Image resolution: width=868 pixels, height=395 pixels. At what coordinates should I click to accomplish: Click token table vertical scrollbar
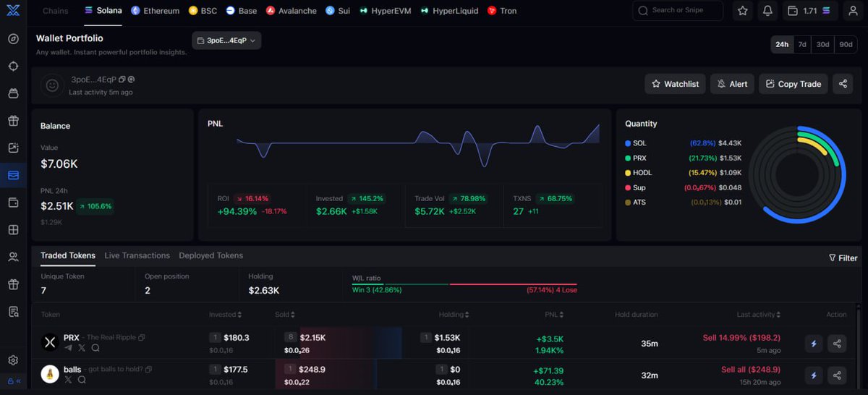pyautogui.click(x=859, y=351)
